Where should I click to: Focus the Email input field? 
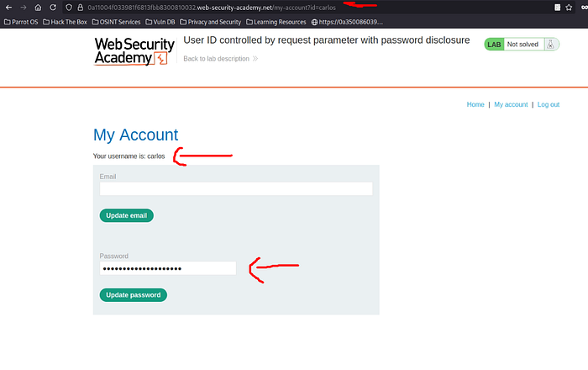pos(236,188)
